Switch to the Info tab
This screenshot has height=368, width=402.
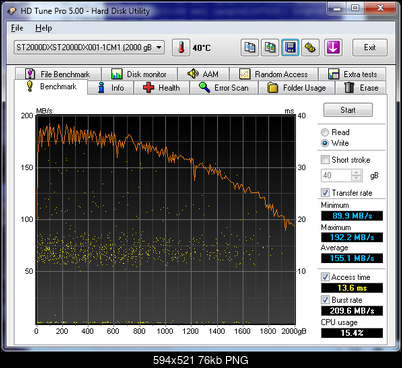pos(111,88)
